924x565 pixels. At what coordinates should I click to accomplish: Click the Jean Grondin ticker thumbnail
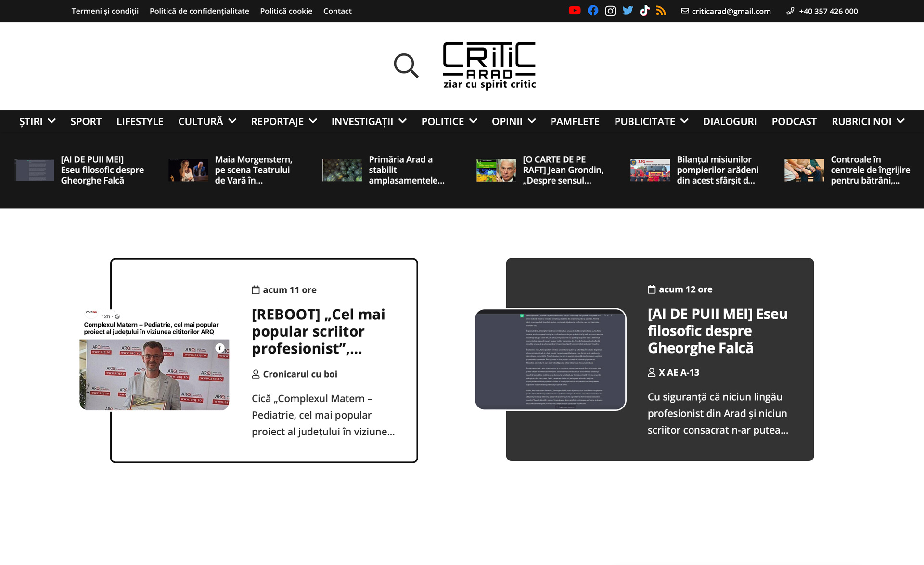pyautogui.click(x=496, y=170)
